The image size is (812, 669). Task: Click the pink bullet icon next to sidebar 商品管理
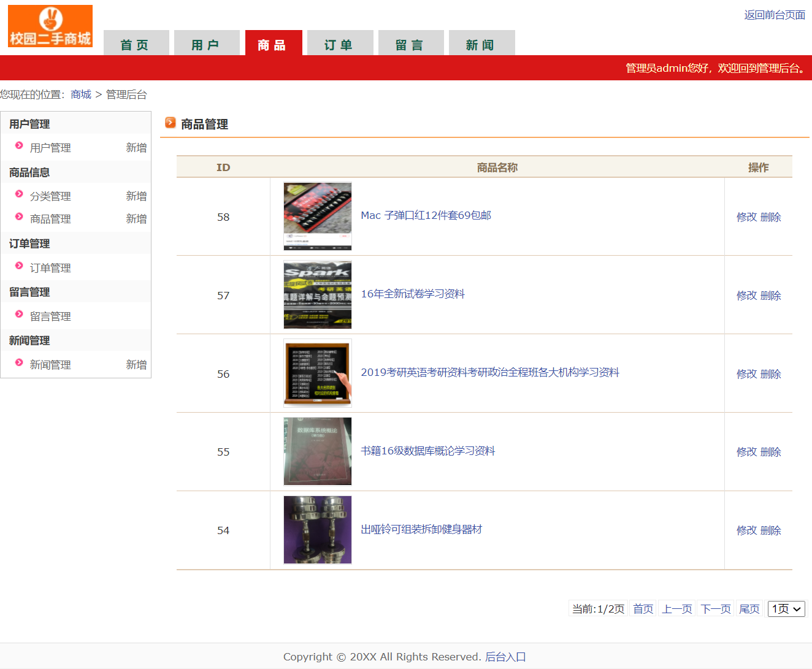(19, 217)
